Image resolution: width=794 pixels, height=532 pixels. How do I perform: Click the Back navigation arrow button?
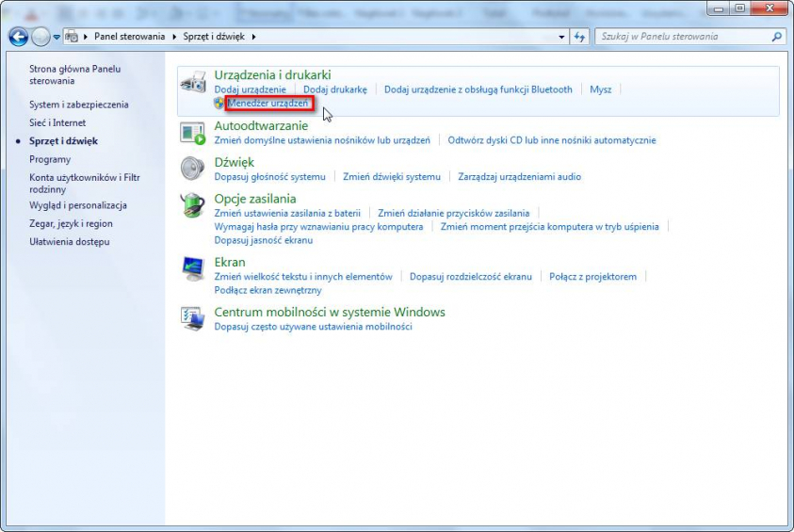pos(19,37)
